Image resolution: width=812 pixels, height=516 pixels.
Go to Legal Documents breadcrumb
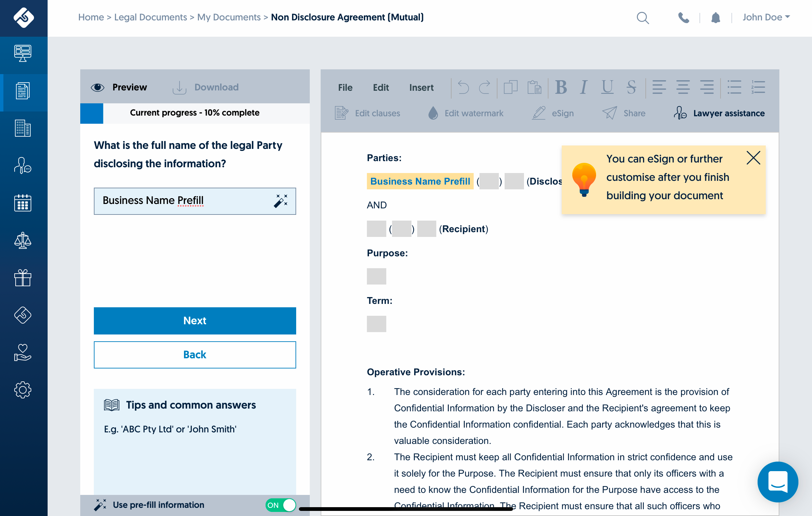151,17
